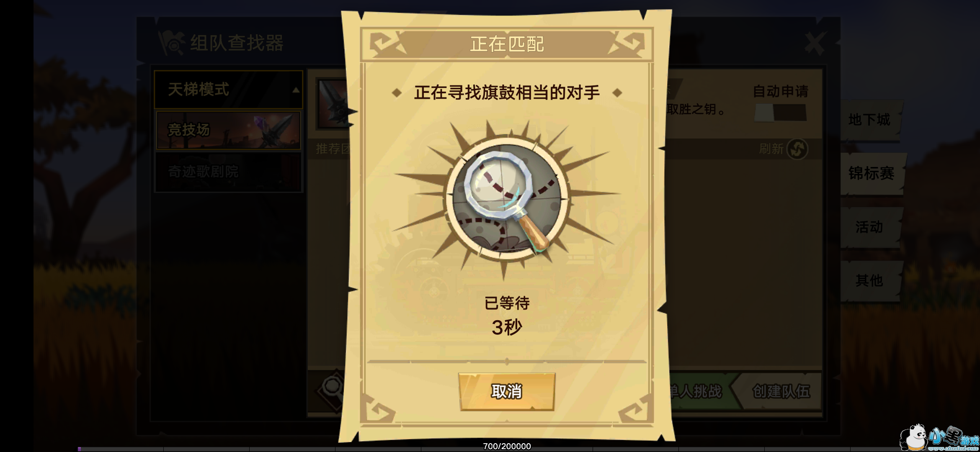Click the 单人挑战 solo challenge button
Image resolution: width=980 pixels, height=452 pixels.
point(697,392)
